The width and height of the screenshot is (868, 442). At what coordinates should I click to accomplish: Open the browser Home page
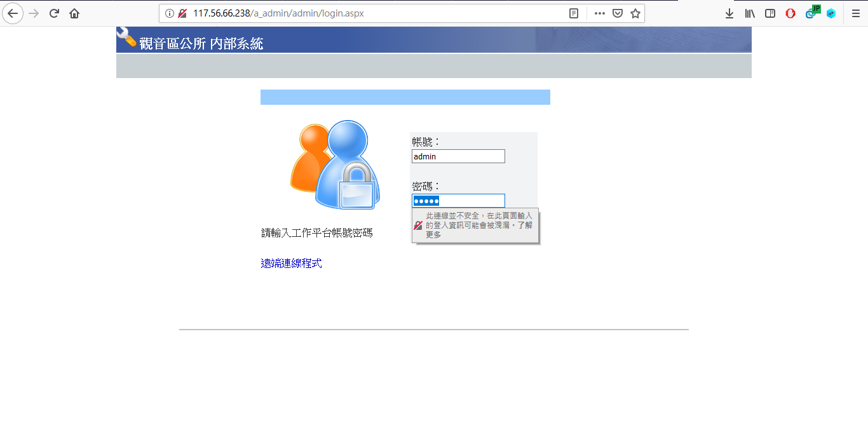pyautogui.click(x=74, y=13)
